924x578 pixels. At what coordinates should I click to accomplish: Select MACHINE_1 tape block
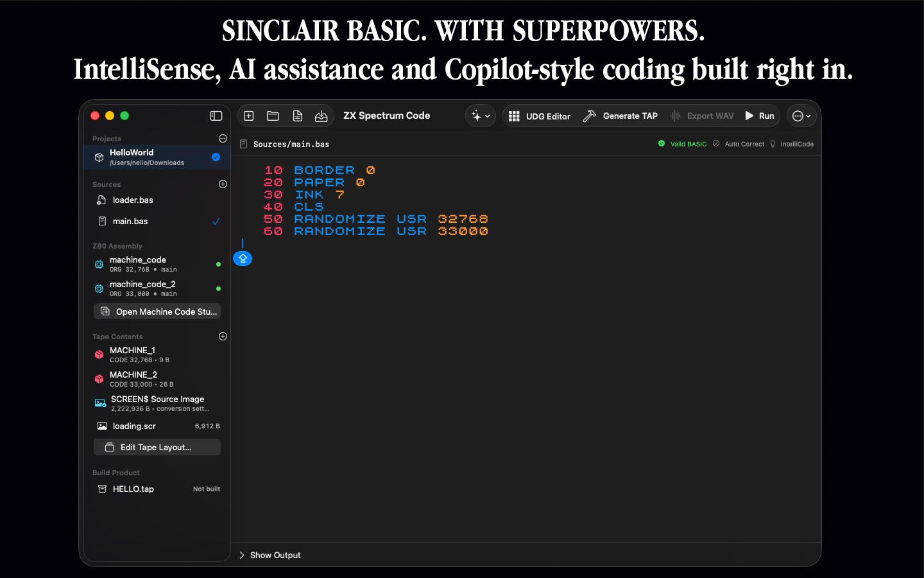pos(157,355)
